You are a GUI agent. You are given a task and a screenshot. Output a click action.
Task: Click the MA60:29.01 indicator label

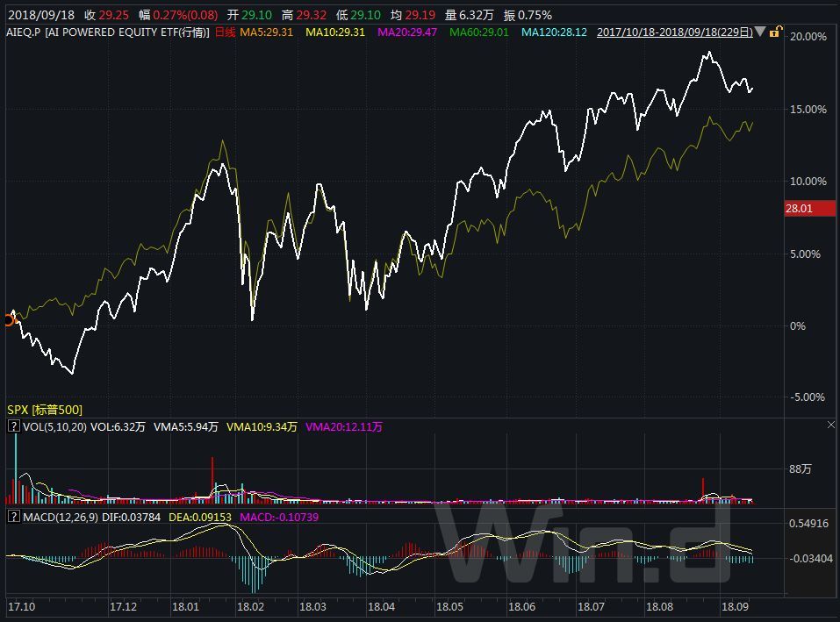click(479, 32)
